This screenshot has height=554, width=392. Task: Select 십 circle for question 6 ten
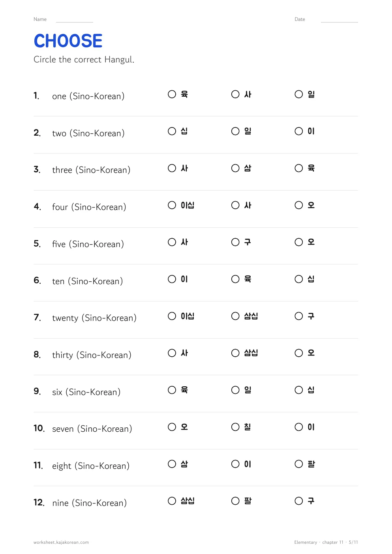299,279
